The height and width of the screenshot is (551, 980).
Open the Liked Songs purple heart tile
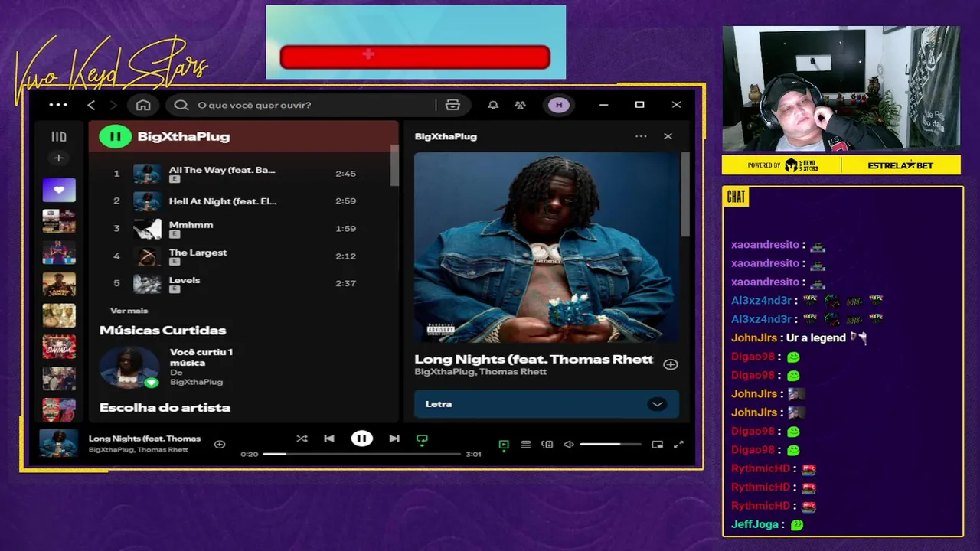(59, 190)
